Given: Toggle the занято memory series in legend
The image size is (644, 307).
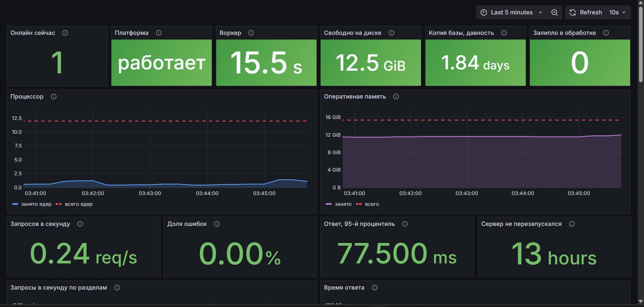Looking at the screenshot, I should 343,204.
